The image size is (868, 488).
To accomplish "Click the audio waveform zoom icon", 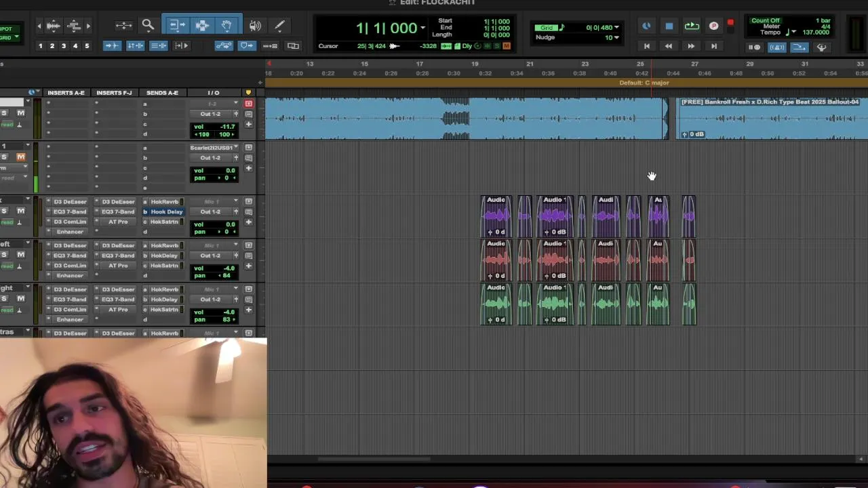I will click(54, 26).
